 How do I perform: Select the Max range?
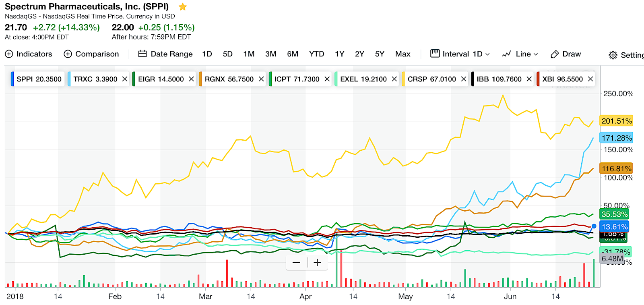coord(403,54)
